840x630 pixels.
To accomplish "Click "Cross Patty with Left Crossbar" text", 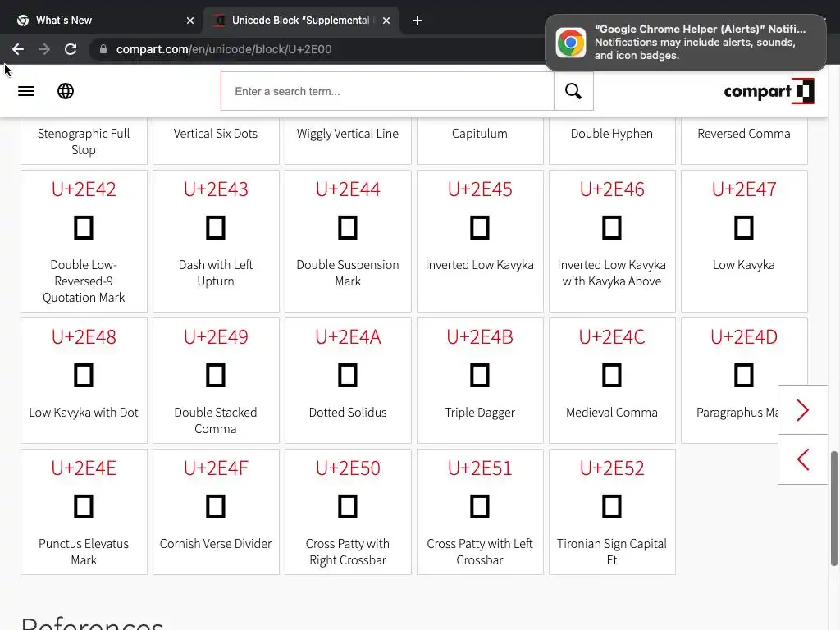I will pos(480,552).
